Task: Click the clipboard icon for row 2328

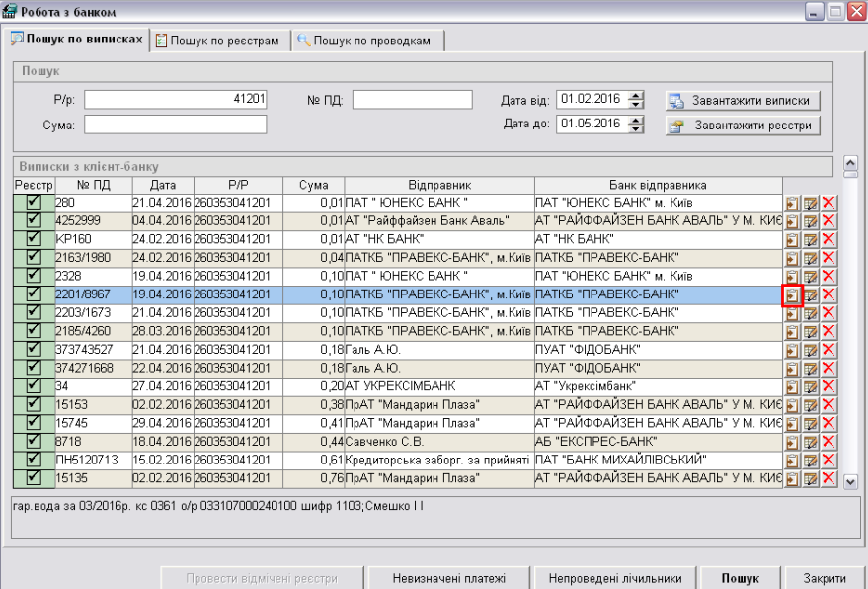Action: click(792, 276)
